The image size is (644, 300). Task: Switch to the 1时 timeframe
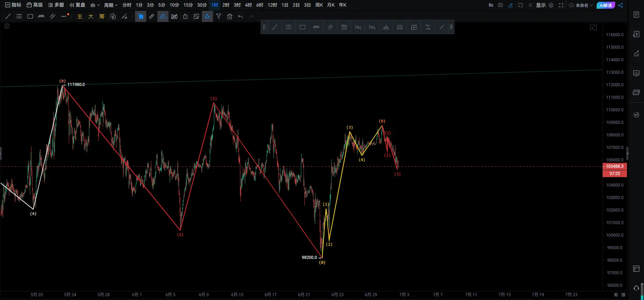215,5
